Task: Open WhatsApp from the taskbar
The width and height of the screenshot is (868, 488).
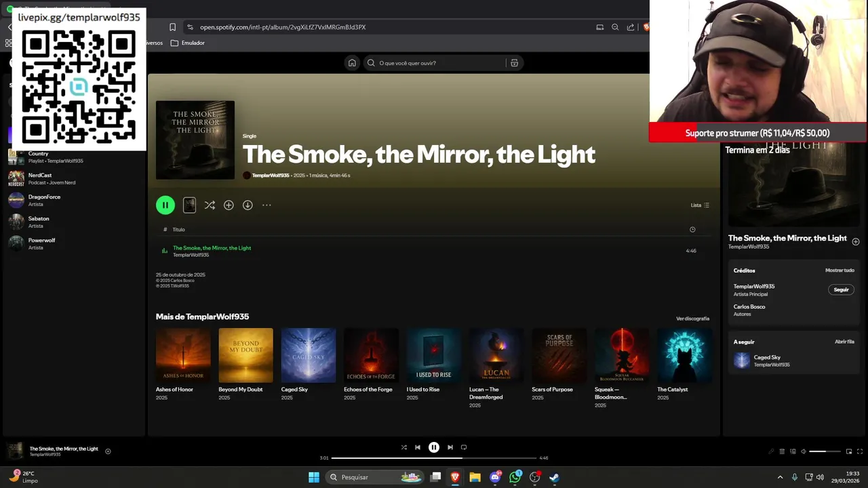Action: pyautogui.click(x=515, y=477)
